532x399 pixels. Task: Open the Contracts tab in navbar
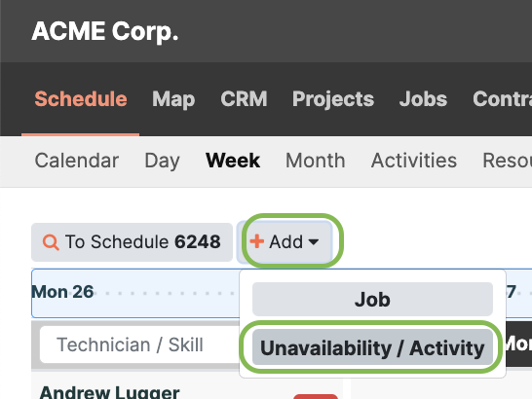coord(502,99)
